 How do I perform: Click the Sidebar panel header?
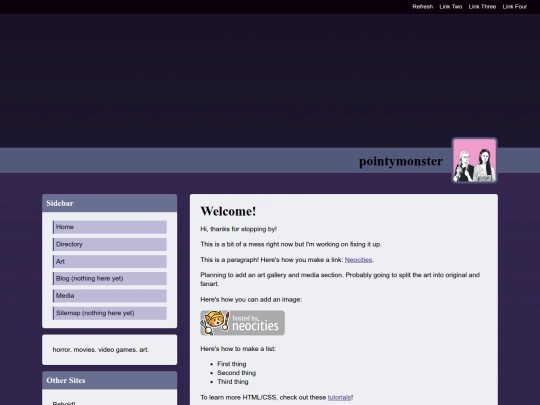tap(110, 203)
